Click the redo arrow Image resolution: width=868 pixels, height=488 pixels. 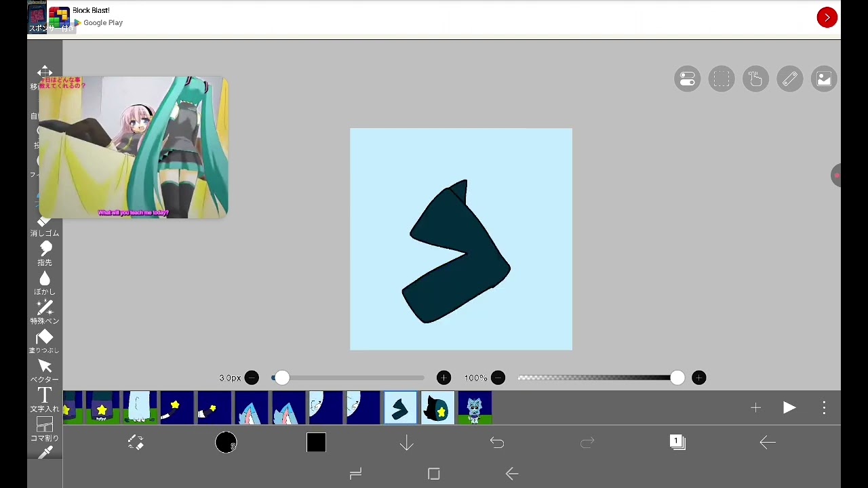coord(587,443)
